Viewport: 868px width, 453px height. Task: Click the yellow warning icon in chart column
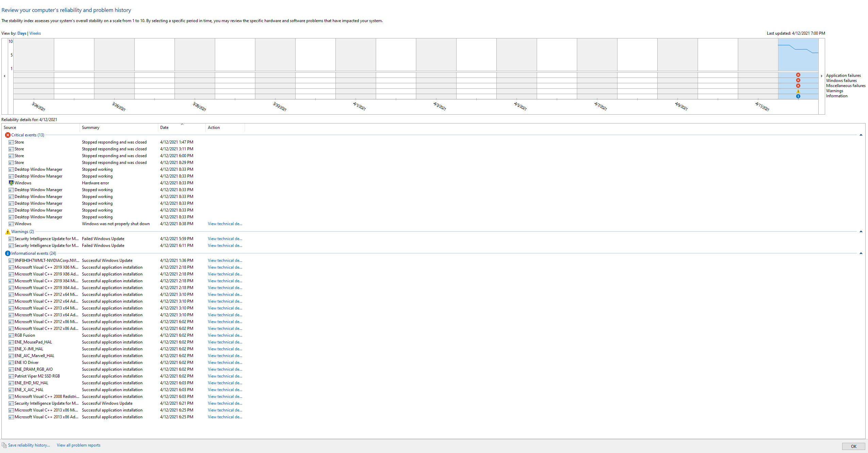click(x=798, y=91)
